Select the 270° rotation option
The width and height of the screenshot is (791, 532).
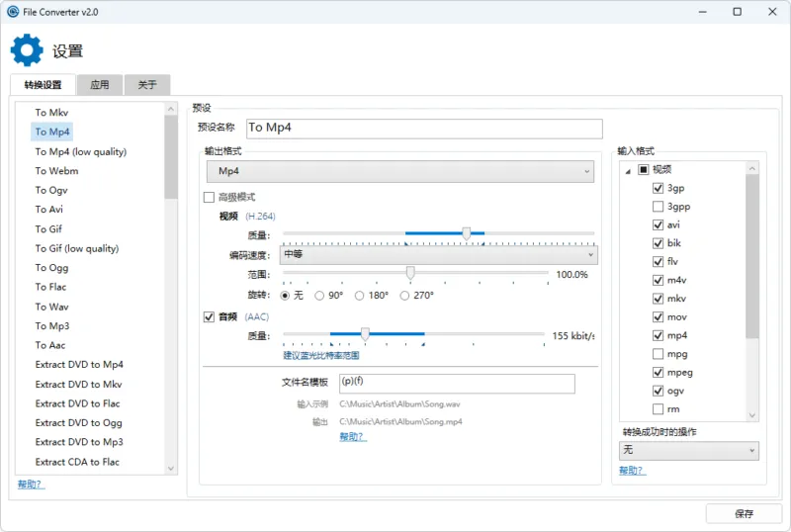pos(404,296)
